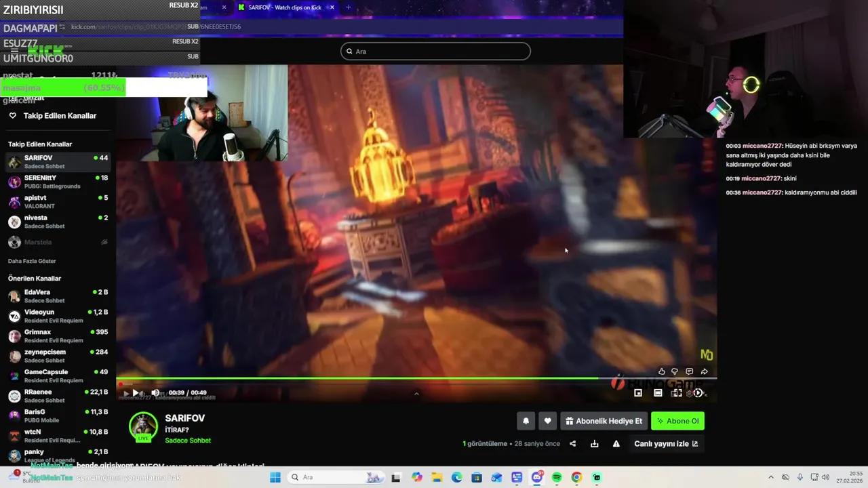The height and width of the screenshot is (488, 868).
Task: Like the clip with thumbs-up icon
Action: tap(662, 371)
